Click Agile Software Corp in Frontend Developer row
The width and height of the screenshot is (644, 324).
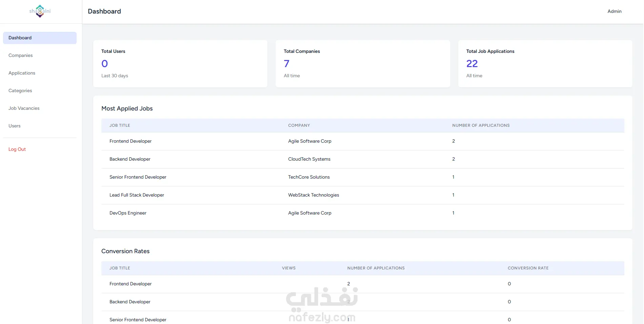[310, 141]
